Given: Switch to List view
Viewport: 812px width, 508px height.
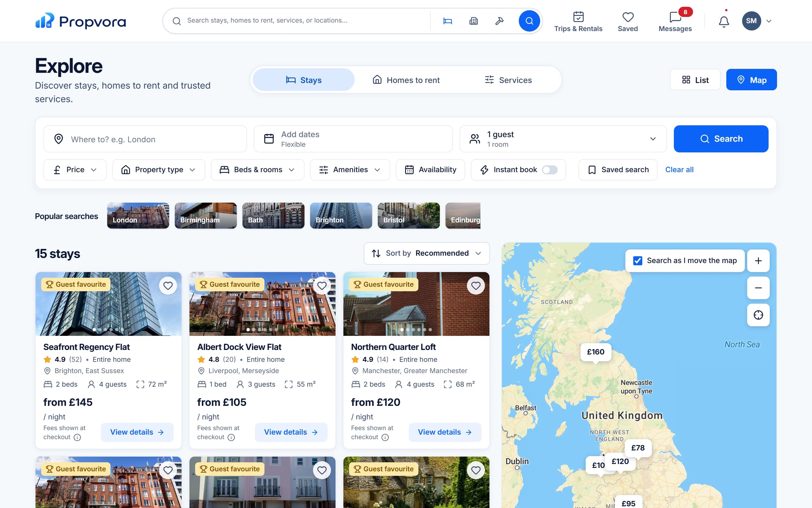Looking at the screenshot, I should pyautogui.click(x=695, y=80).
